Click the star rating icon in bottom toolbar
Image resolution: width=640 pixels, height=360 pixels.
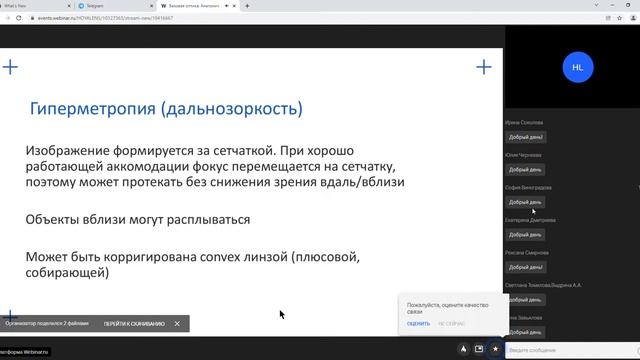(x=495, y=349)
